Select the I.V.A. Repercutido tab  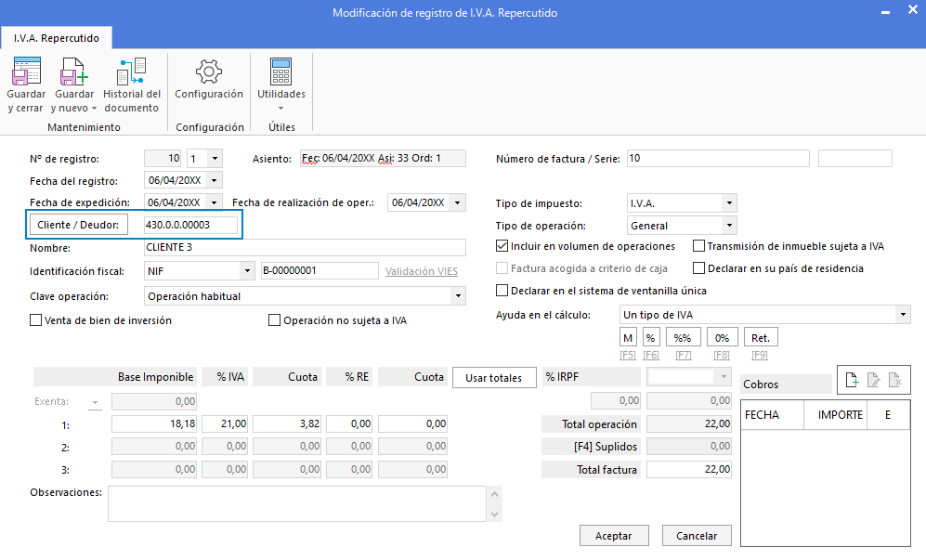click(57, 38)
